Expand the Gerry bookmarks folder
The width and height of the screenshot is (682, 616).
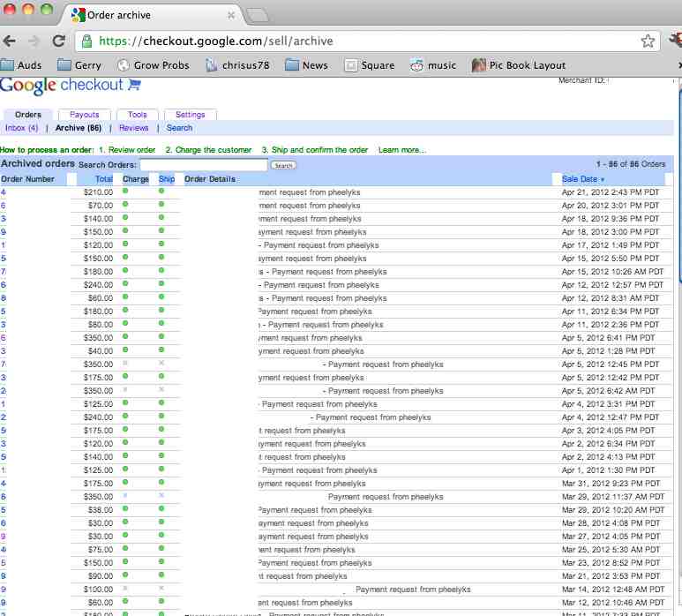coord(79,64)
